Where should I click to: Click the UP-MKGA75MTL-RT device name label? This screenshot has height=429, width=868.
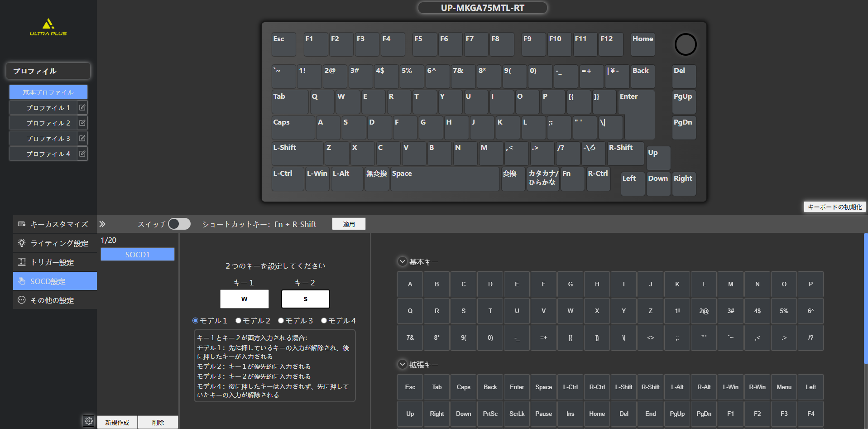click(x=483, y=8)
